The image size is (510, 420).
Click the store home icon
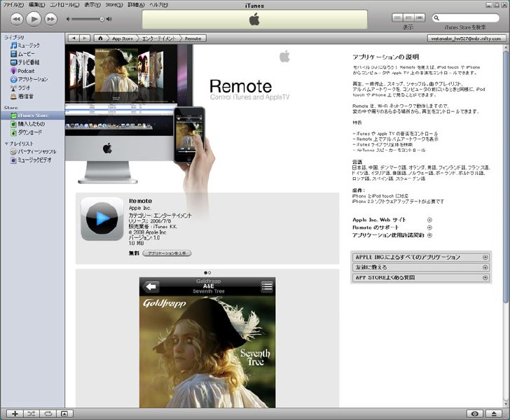[x=100, y=38]
